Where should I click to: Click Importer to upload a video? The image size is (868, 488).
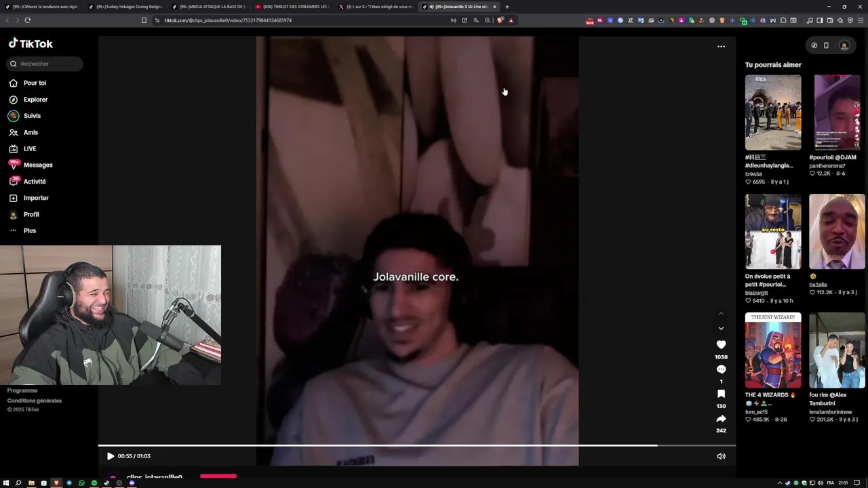click(29, 198)
